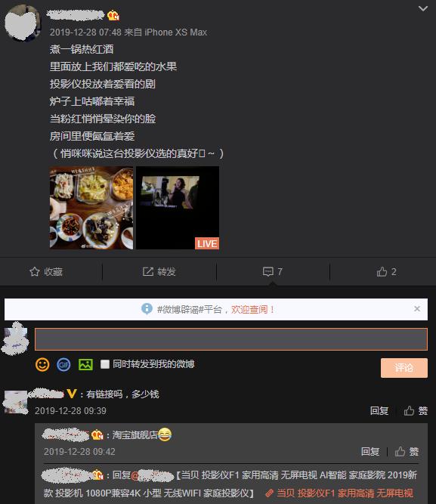Favorite the post with the 收藏 star
The image size is (436, 504).
pos(46,272)
